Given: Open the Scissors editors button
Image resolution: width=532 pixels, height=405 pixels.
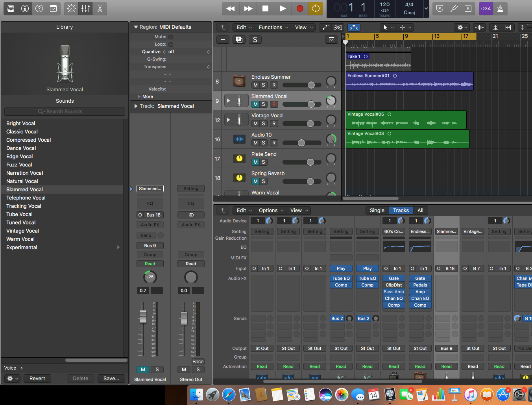Looking at the screenshot, I should pyautogui.click(x=100, y=9).
